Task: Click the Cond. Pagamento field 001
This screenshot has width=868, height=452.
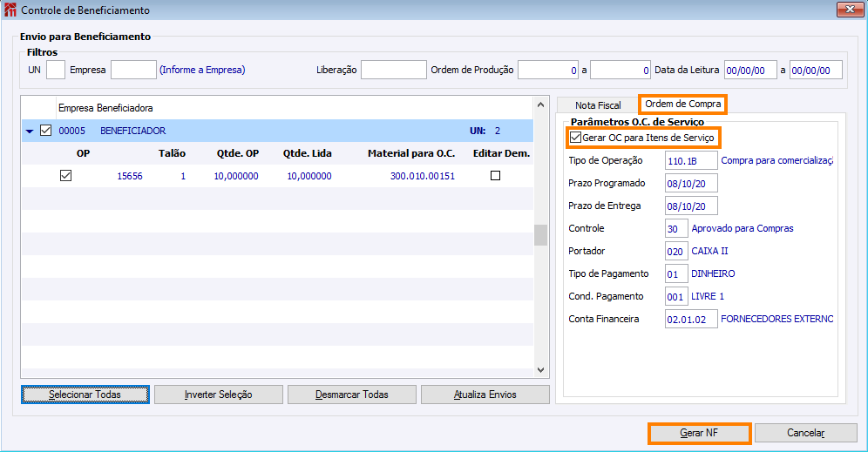Action: [x=676, y=297]
